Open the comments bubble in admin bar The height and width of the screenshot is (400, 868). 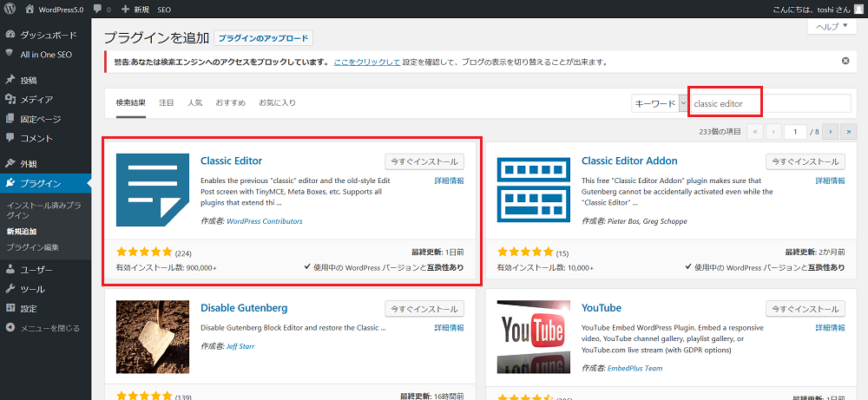point(101,9)
